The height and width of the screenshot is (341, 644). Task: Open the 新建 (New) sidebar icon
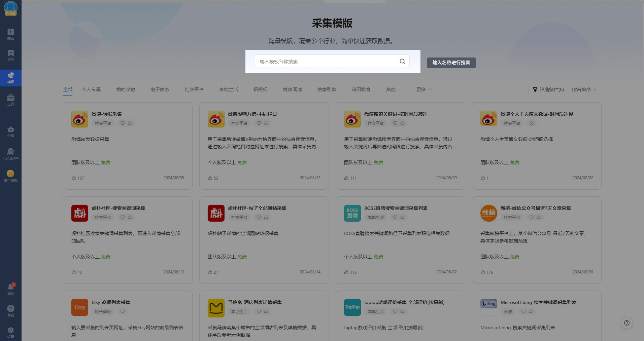pos(11,34)
